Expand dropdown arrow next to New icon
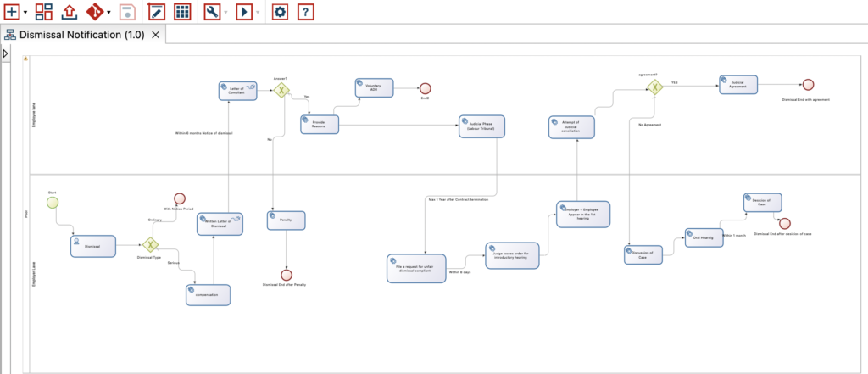 (26, 13)
